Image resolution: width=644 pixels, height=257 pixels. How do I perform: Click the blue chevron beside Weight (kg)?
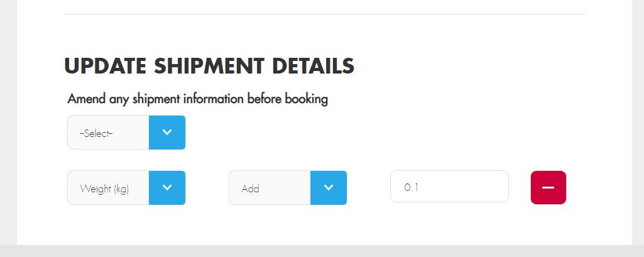pyautogui.click(x=167, y=188)
